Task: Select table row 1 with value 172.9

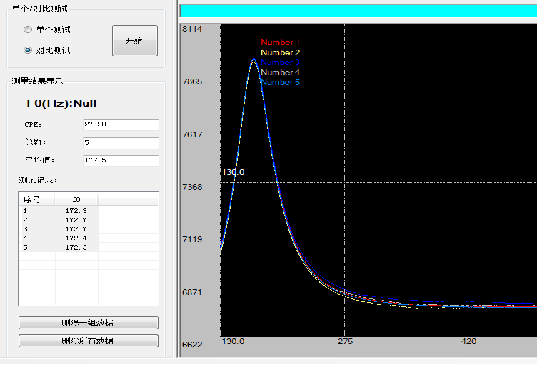Action: pyautogui.click(x=88, y=211)
